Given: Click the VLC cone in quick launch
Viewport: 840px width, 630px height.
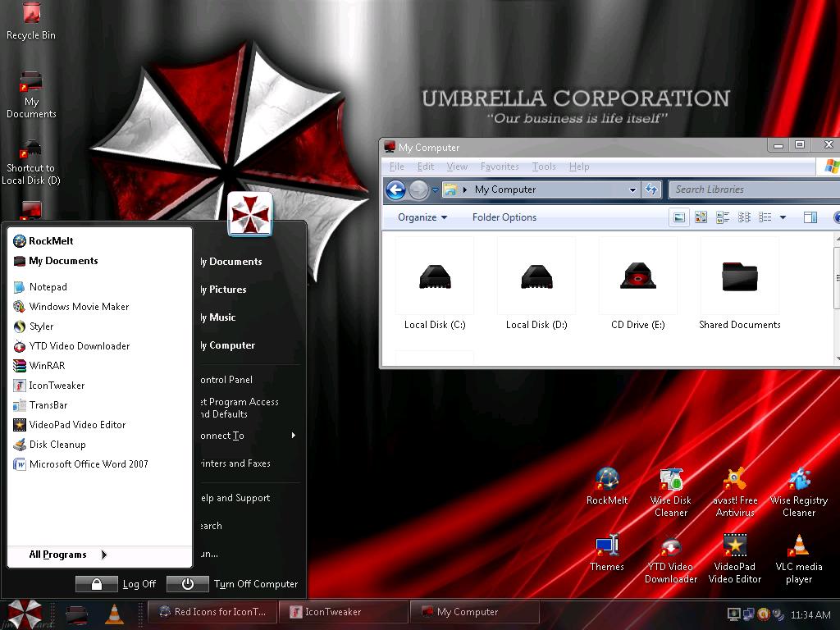Looking at the screenshot, I should [x=114, y=612].
